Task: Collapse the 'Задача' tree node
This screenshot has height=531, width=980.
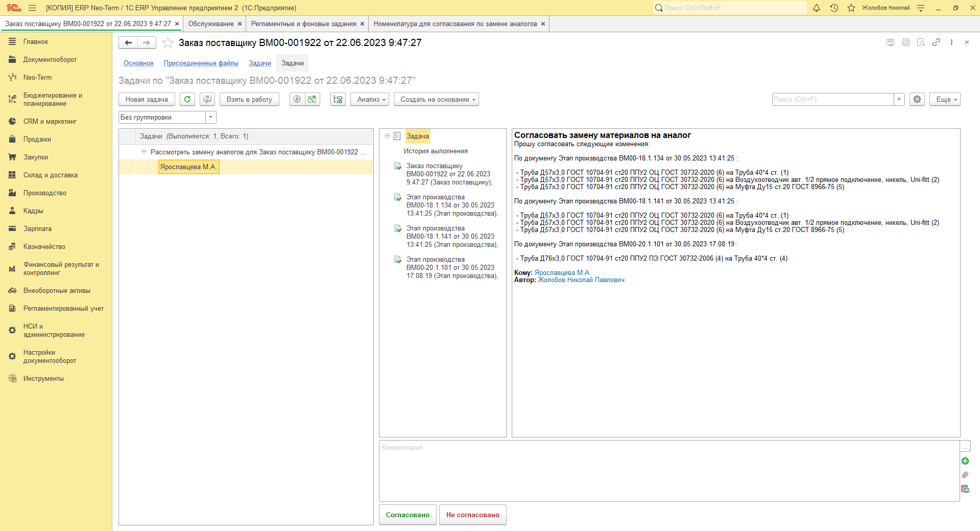Action: point(387,136)
